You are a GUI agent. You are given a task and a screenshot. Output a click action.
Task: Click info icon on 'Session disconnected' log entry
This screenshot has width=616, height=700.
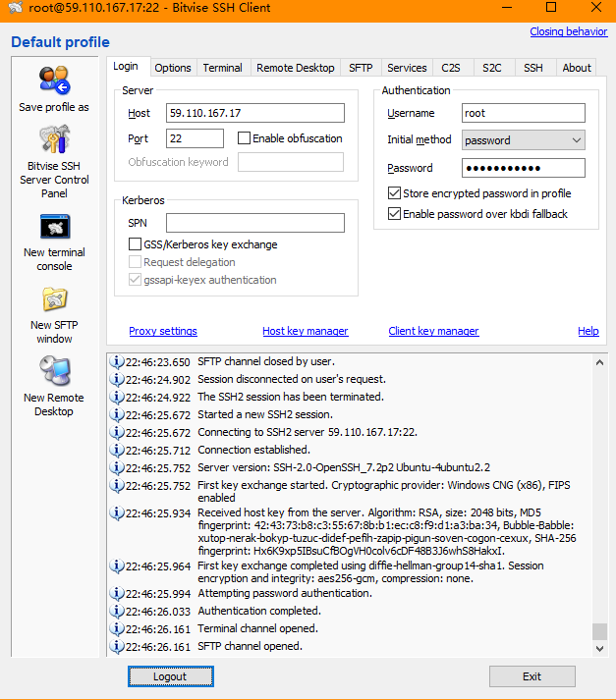(117, 380)
